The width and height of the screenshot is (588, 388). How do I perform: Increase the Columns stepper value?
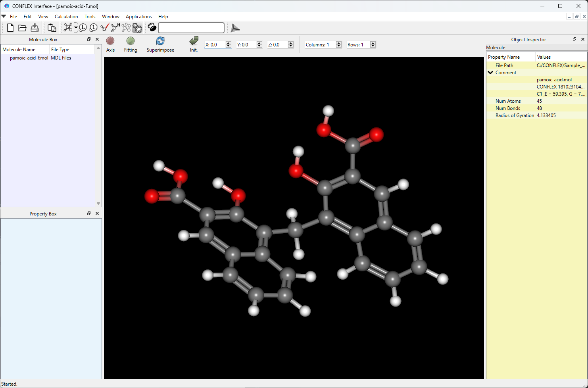click(339, 43)
